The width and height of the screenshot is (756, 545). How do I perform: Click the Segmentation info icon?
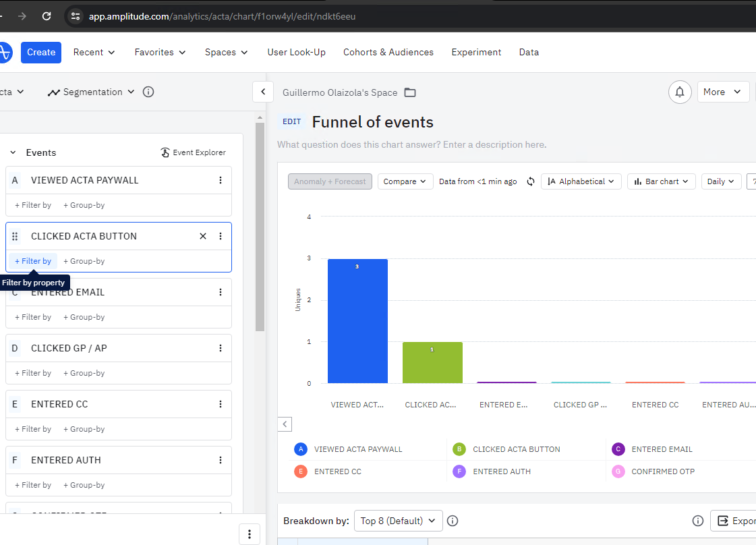coord(148,92)
